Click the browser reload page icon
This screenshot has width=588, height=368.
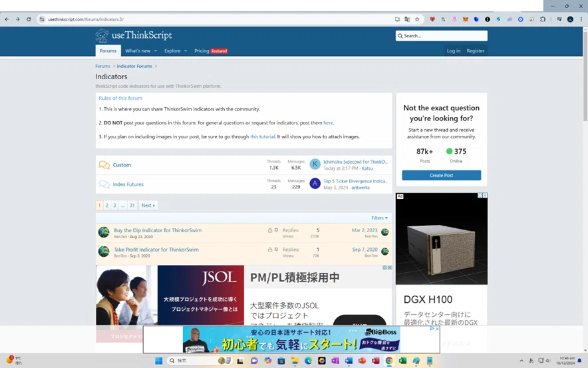(29, 19)
